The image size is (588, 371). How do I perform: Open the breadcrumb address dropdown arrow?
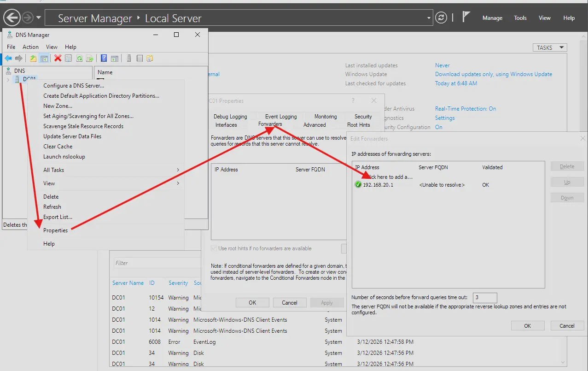click(429, 18)
